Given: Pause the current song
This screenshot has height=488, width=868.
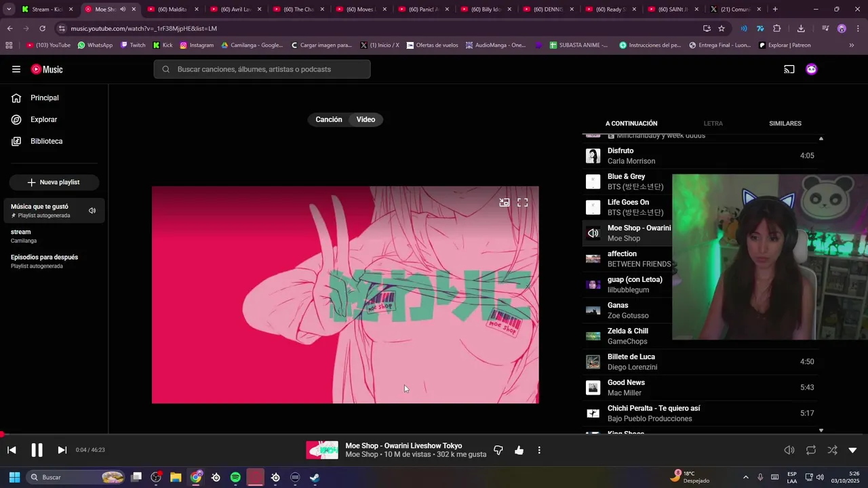Looking at the screenshot, I should pyautogui.click(x=37, y=450).
